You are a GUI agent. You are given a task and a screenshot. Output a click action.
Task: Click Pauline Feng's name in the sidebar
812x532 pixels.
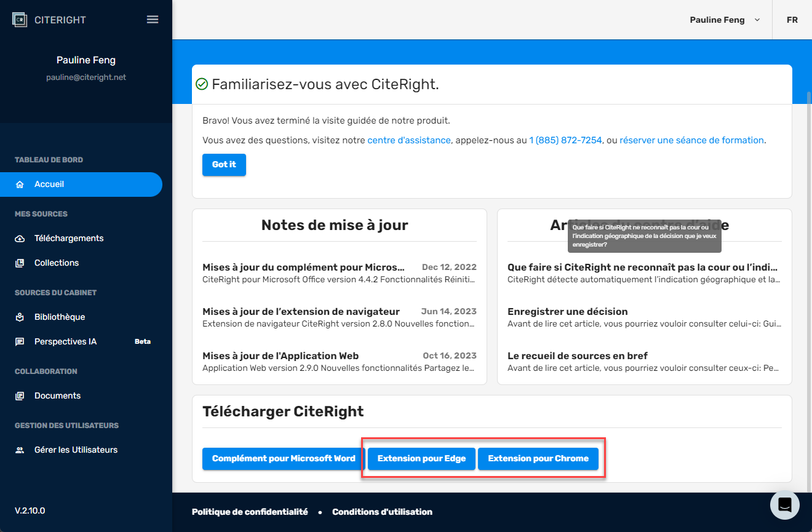pos(86,60)
